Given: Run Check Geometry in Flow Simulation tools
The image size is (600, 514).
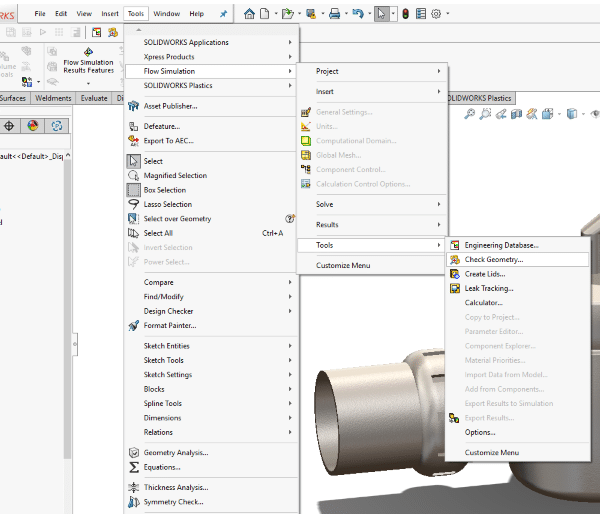Looking at the screenshot, I should [x=493, y=259].
